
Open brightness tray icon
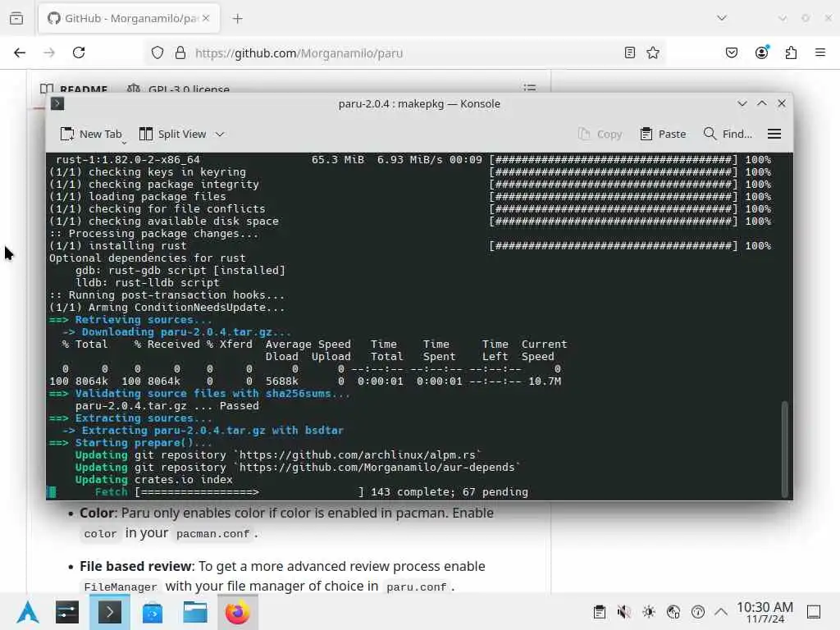pos(649,612)
